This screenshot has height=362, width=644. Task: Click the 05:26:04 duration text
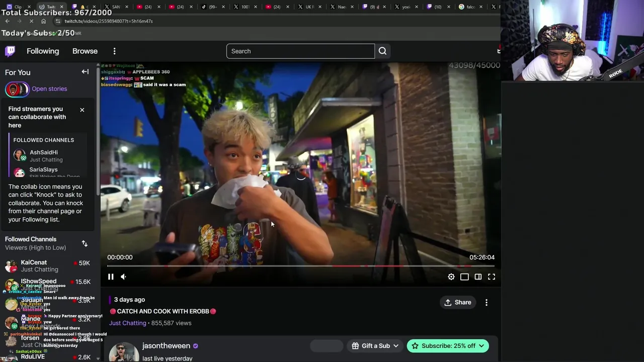[x=482, y=257]
